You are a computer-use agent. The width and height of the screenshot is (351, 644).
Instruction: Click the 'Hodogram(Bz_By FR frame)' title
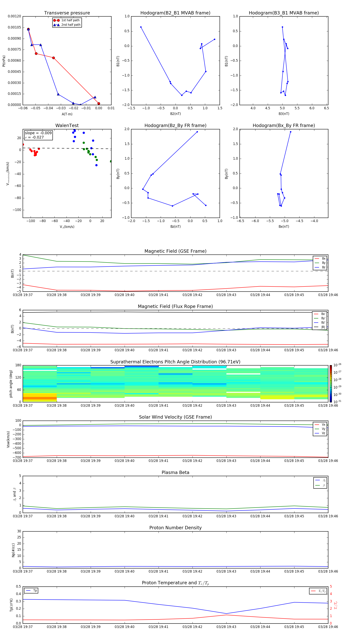coord(175,125)
